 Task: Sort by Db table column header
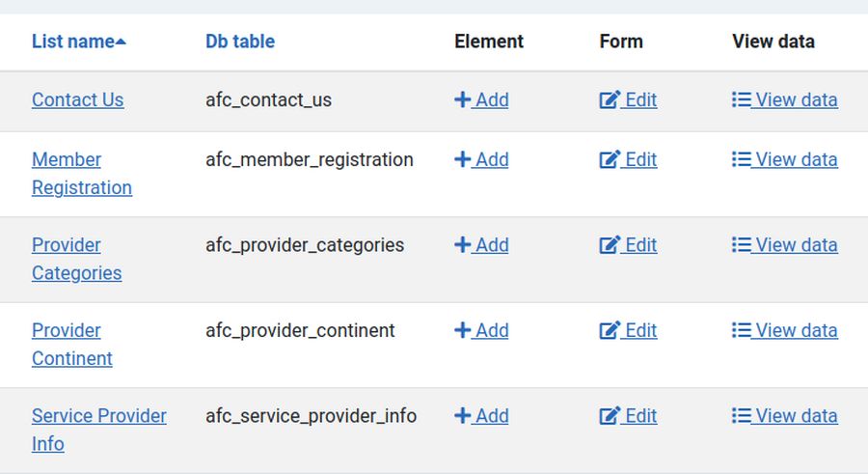(240, 42)
